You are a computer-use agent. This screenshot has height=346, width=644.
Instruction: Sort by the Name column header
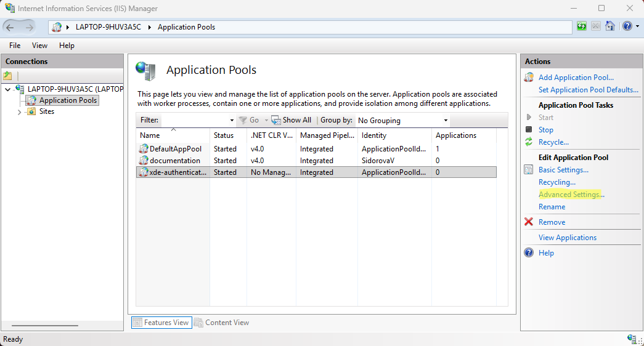[x=173, y=135]
